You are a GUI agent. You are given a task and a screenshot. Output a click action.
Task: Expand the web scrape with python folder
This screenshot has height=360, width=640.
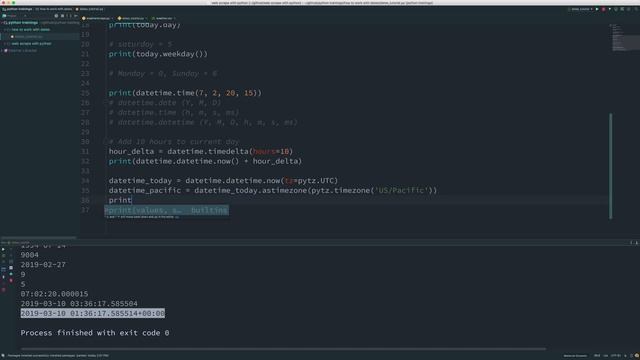point(5,44)
